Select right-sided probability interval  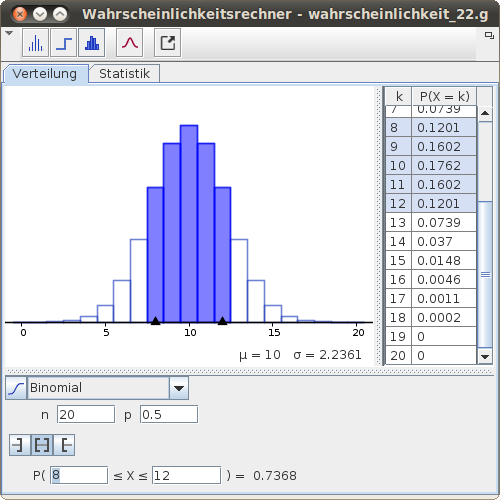[x=64, y=445]
